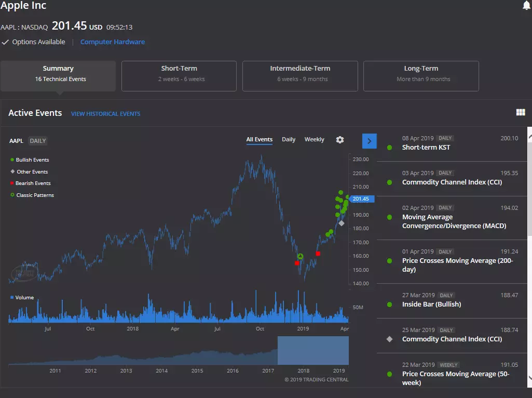Click the AAPL chart symbol label
The image size is (532, 398).
pyautogui.click(x=16, y=141)
